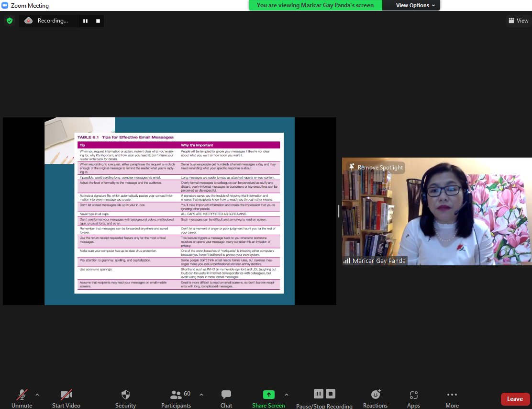Click the 'Use acronyms sparingly.' row
The width and height of the screenshot is (532, 409).
click(x=179, y=273)
